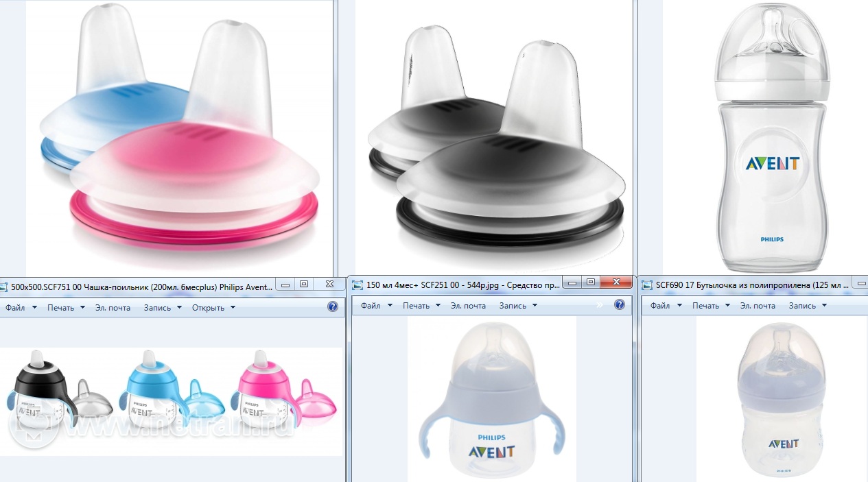Click the title bar picture icon of SCF251 window

pos(357,285)
